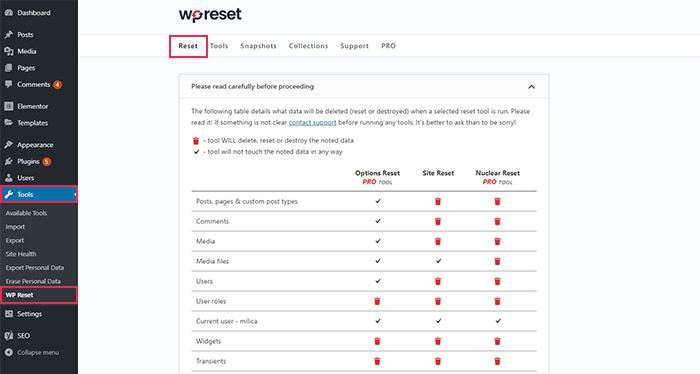
Task: Click the Users person icon
Action: coord(8,178)
